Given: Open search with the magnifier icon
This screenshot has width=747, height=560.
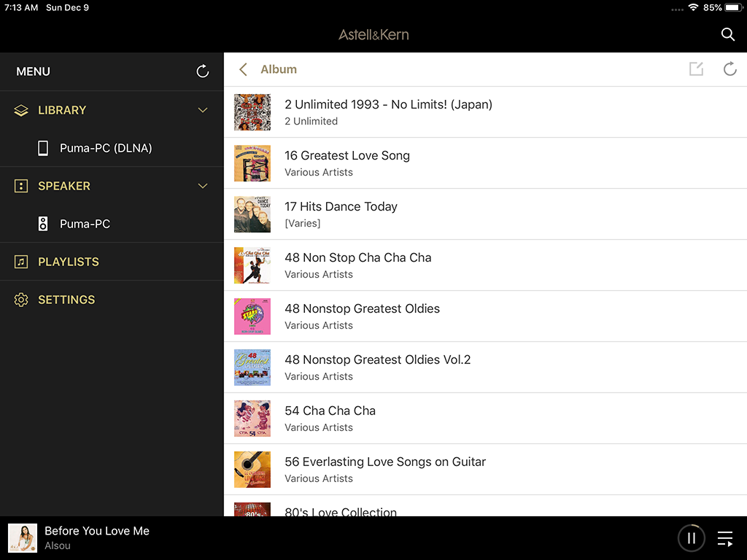Looking at the screenshot, I should point(727,34).
